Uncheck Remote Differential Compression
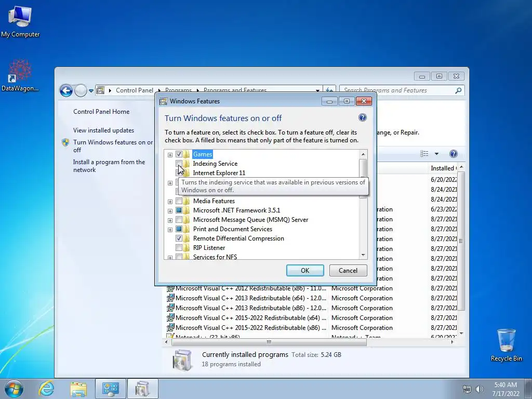Screen dimensions: 532x399 click(x=179, y=238)
